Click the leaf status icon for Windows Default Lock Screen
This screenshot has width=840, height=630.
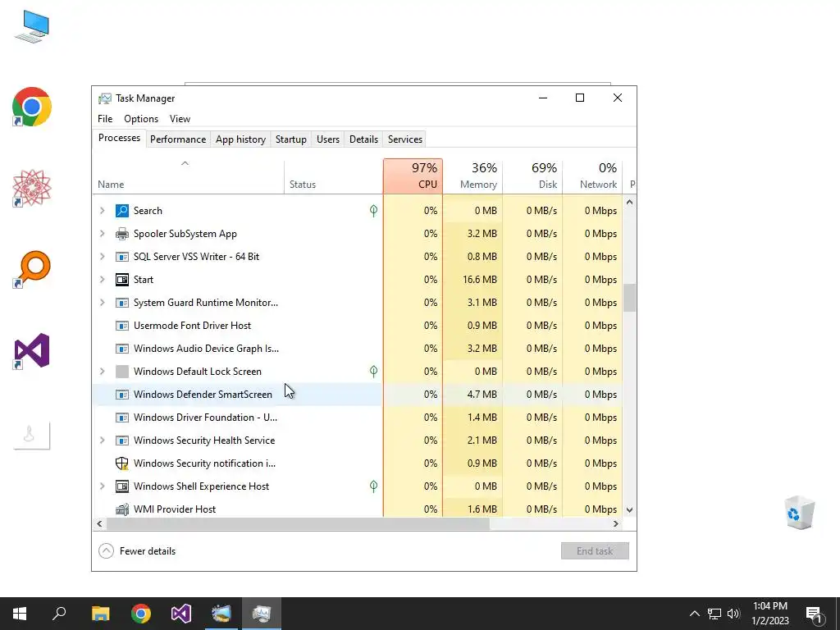point(373,372)
